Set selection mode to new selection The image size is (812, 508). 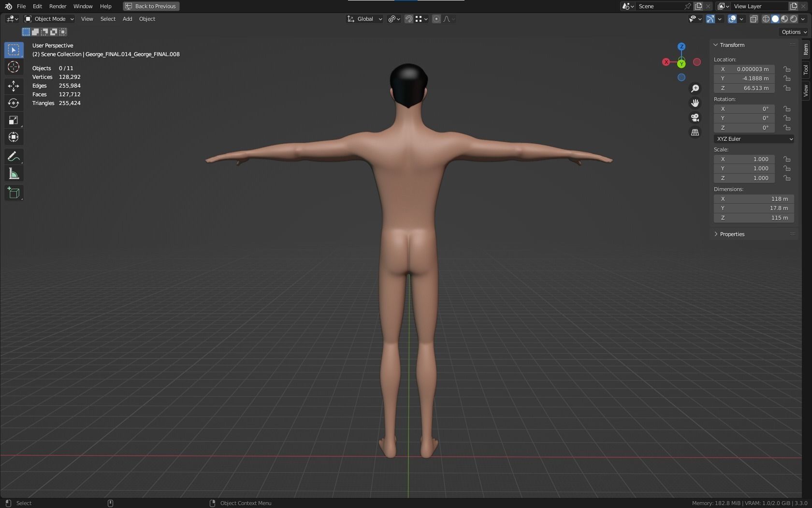pos(26,32)
